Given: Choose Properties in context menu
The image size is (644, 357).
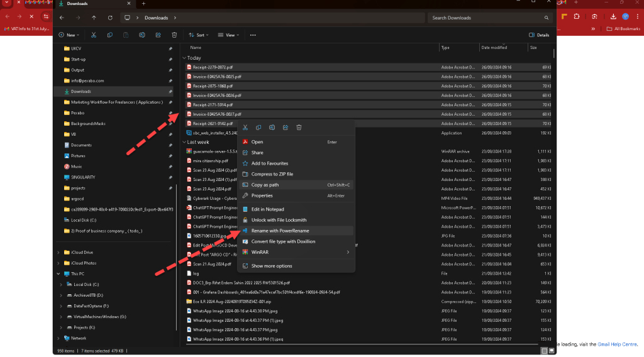Looking at the screenshot, I should (296, 195).
